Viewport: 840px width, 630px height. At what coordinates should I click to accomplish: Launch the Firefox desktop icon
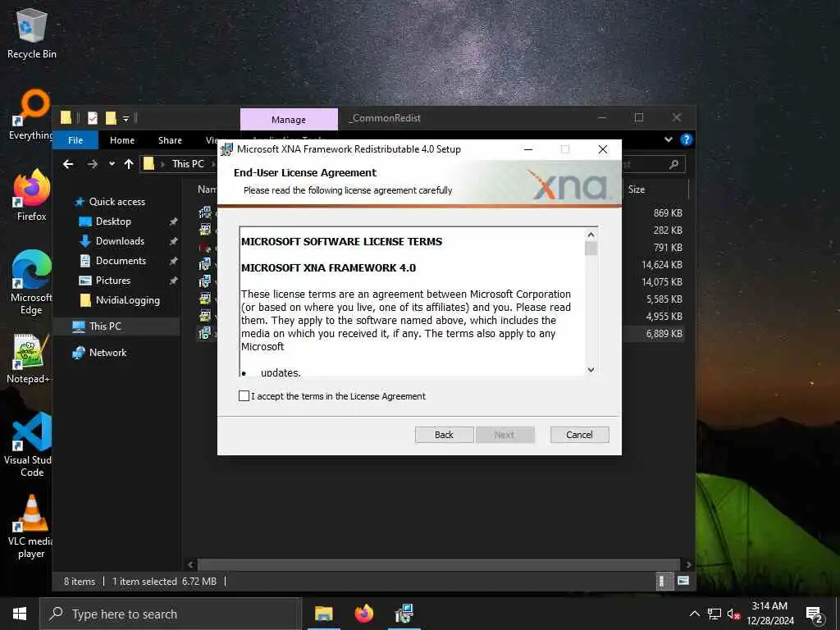coord(32,195)
